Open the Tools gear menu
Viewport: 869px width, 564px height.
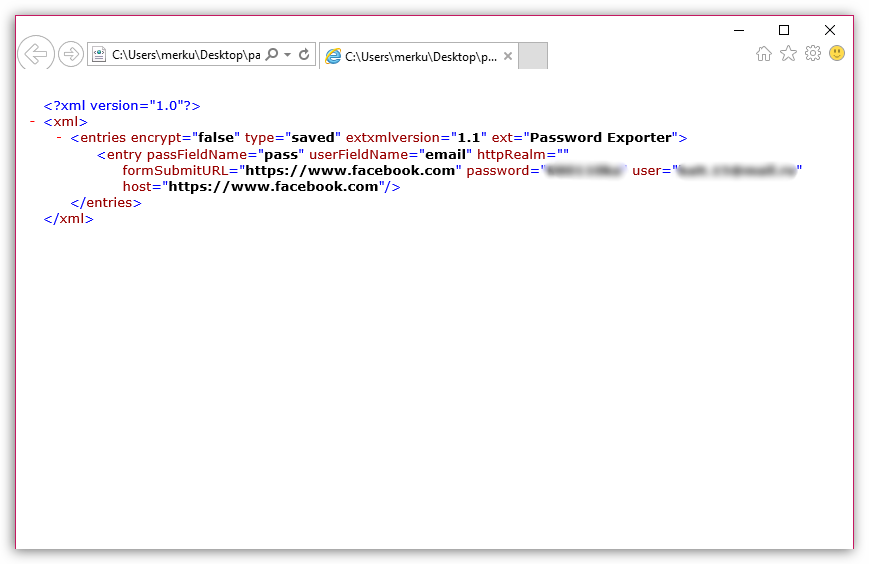pos(813,54)
